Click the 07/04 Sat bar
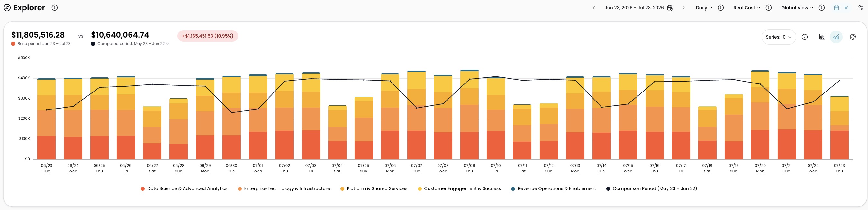Image resolution: width=868 pixels, height=210 pixels. (x=337, y=132)
